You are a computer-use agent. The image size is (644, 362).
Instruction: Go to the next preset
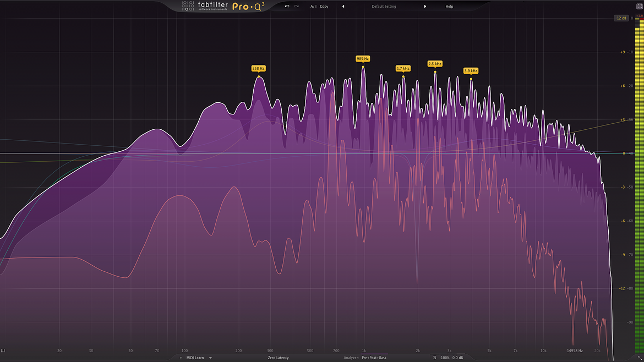[425, 7]
